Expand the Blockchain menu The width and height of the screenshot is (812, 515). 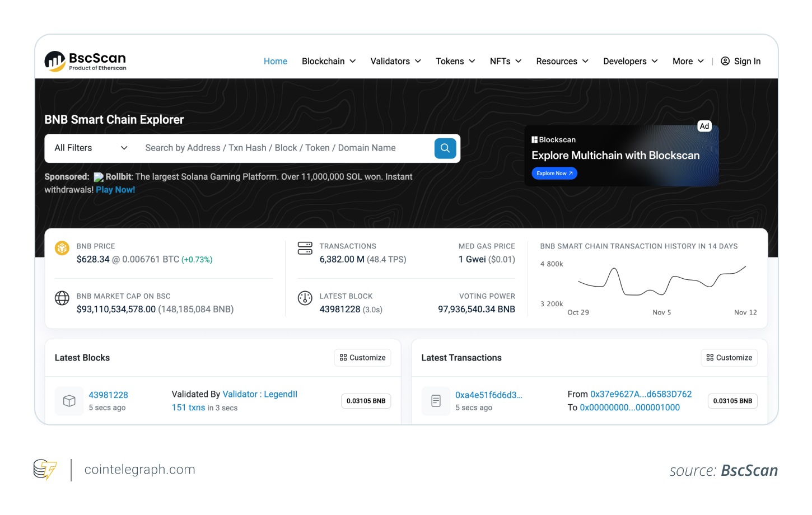pos(329,61)
